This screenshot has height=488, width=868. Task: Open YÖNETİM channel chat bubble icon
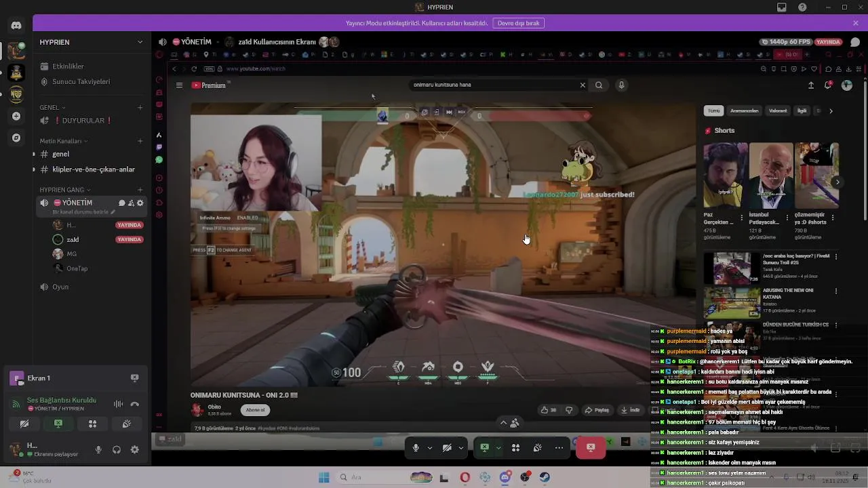(122, 203)
